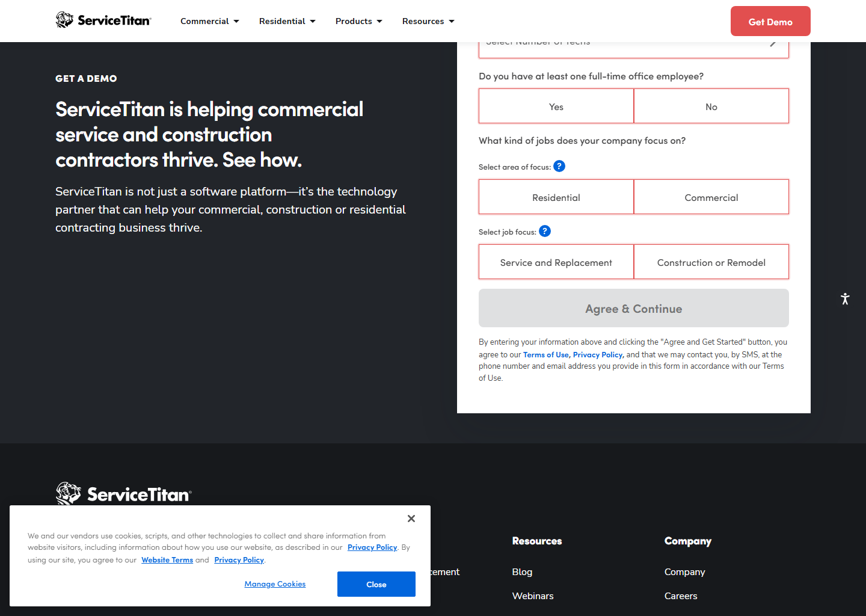This screenshot has height=616, width=866.
Task: Click the footer Company heading
Action: [687, 541]
